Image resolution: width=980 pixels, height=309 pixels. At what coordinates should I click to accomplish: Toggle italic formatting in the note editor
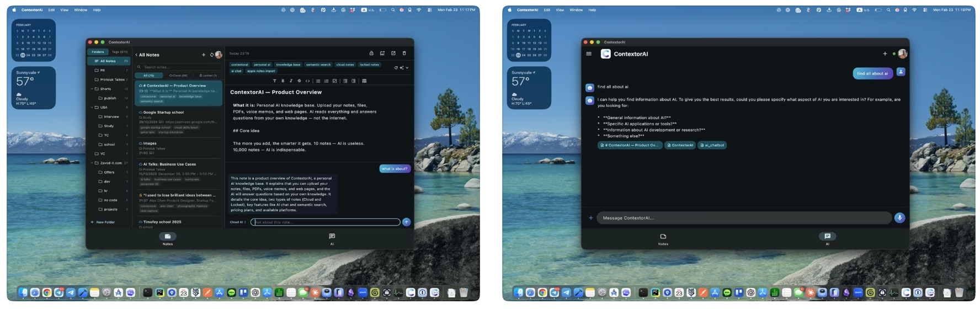point(291,81)
